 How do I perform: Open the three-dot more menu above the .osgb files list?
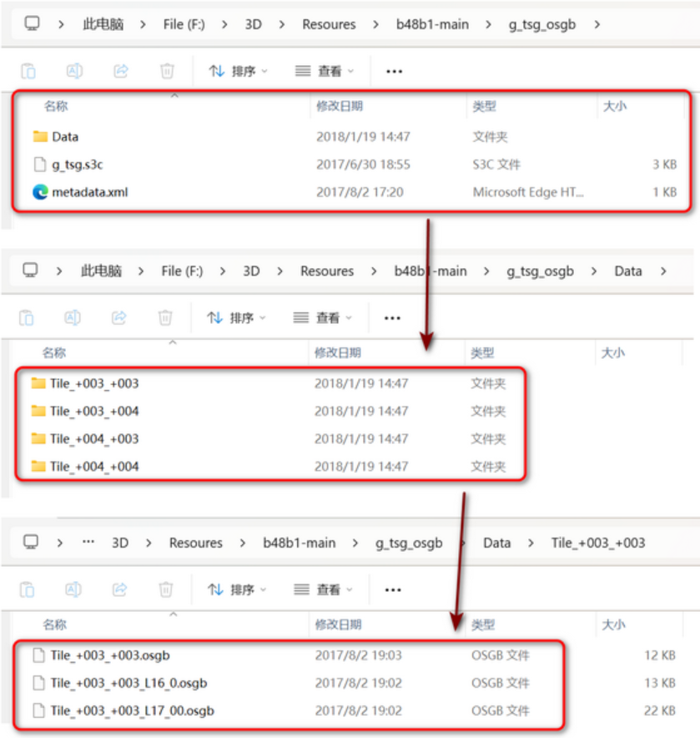[x=393, y=589]
